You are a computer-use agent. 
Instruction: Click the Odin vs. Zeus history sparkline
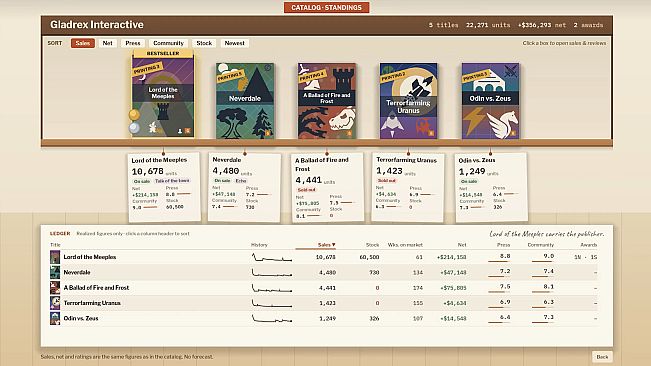pos(272,319)
